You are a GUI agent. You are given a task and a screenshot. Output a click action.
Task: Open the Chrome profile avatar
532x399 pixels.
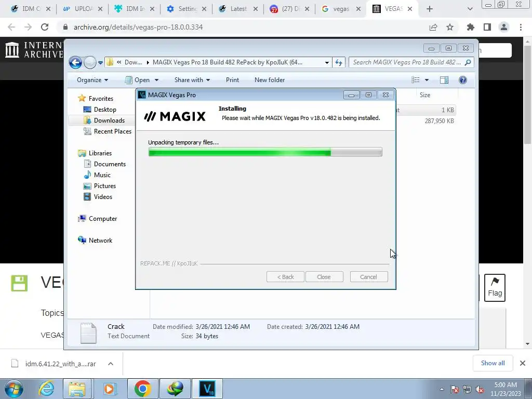click(x=504, y=27)
